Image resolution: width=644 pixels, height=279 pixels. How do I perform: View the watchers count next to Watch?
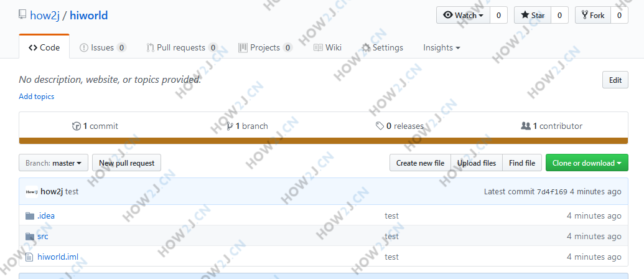click(498, 15)
